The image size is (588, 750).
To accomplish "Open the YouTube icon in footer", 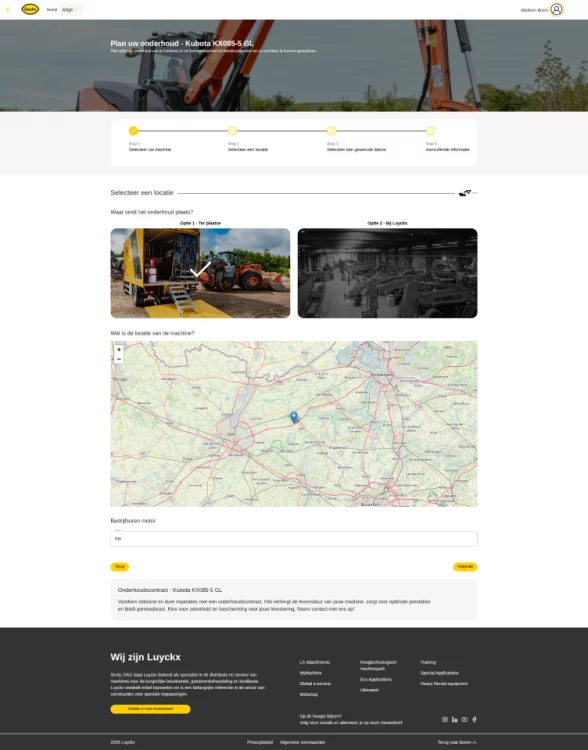I will tap(465, 719).
